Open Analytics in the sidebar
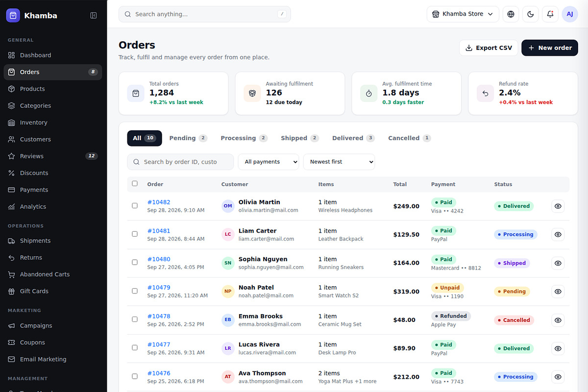 click(53, 207)
